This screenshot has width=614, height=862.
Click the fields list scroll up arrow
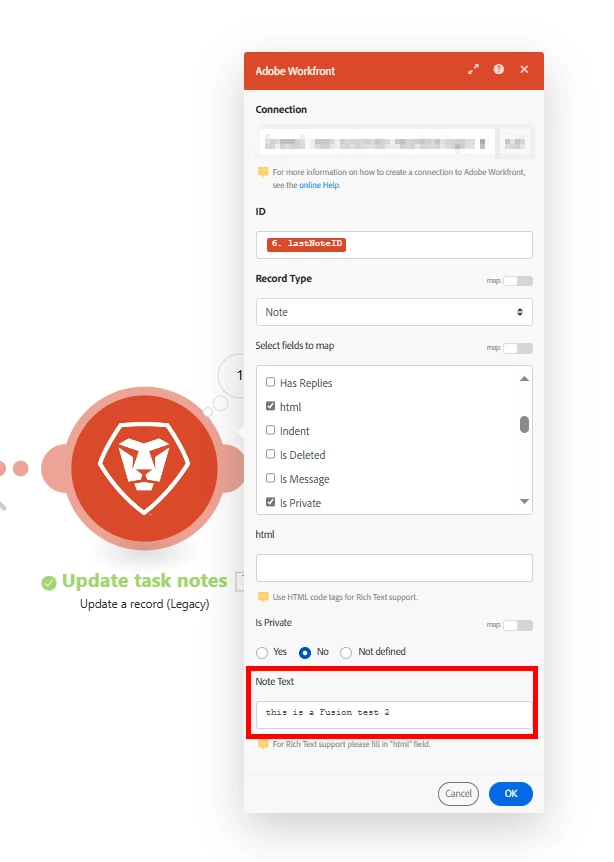(524, 379)
